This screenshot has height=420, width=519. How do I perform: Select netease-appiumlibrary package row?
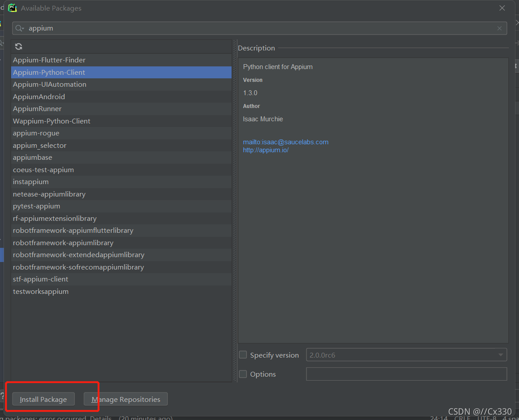click(x=121, y=194)
